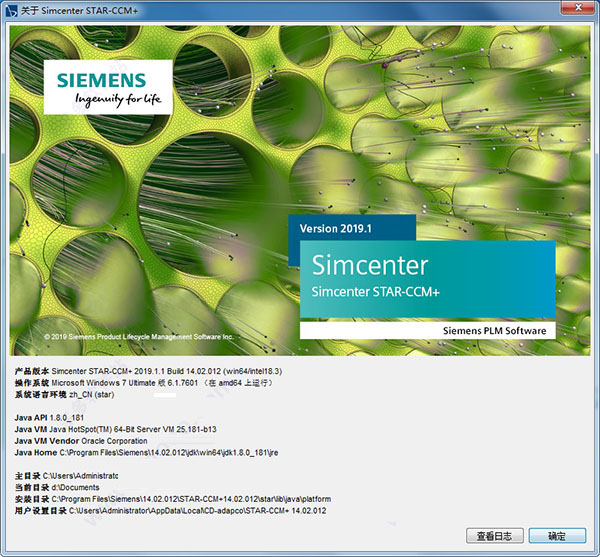The height and width of the screenshot is (557, 600).
Task: Select the 产品版本 Build 14.02.012 line
Action: [x=148, y=371]
